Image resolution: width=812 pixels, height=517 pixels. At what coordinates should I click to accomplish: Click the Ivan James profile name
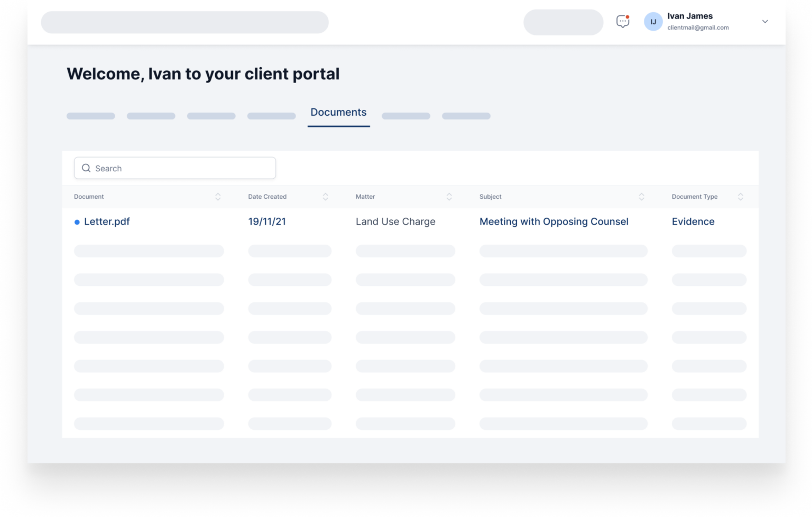(689, 16)
